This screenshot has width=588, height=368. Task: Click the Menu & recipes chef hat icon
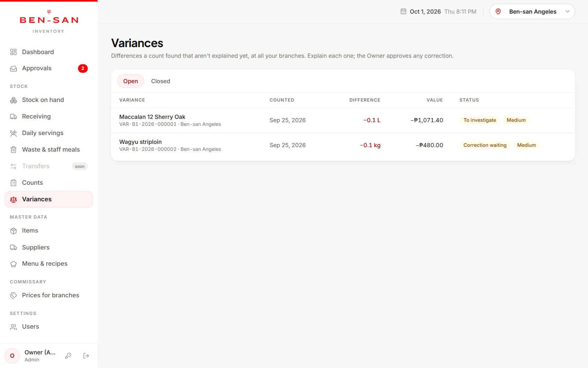click(x=14, y=264)
